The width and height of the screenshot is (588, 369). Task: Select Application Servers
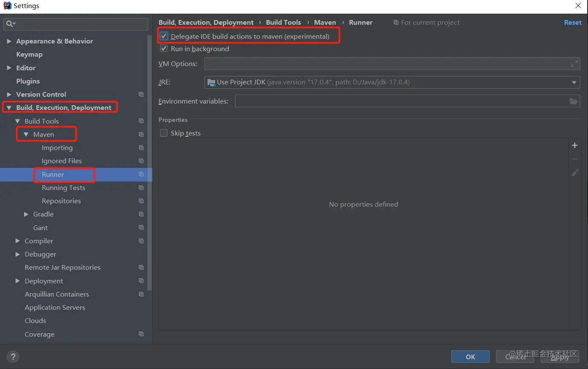(55, 307)
